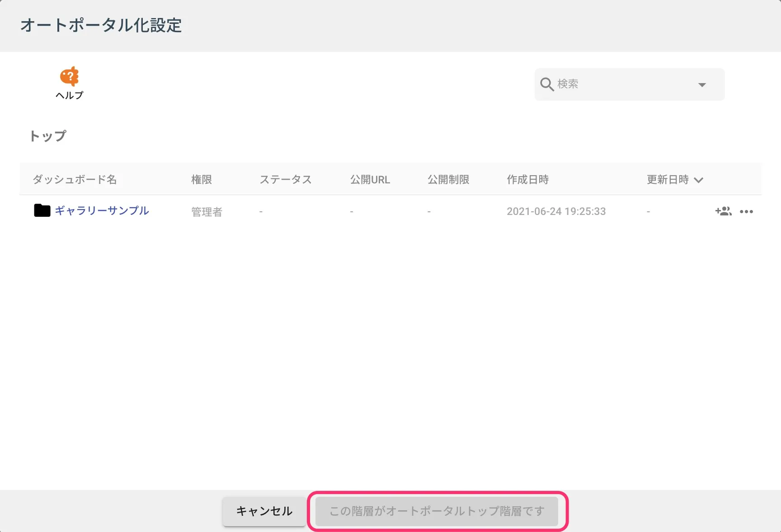Viewport: 781px width, 532px height.
Task: Expand the search dropdown arrow
Action: (x=702, y=85)
